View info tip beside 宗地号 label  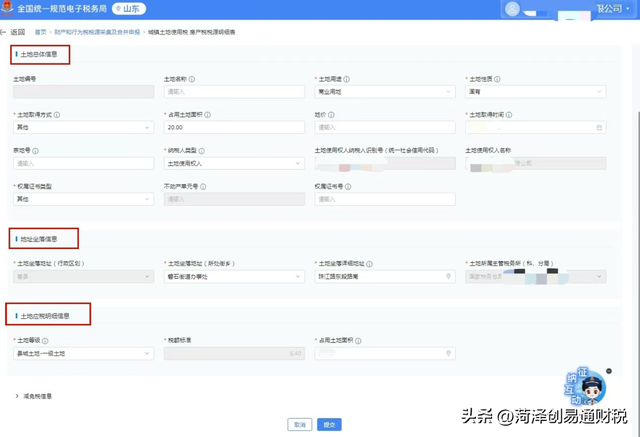click(x=36, y=151)
